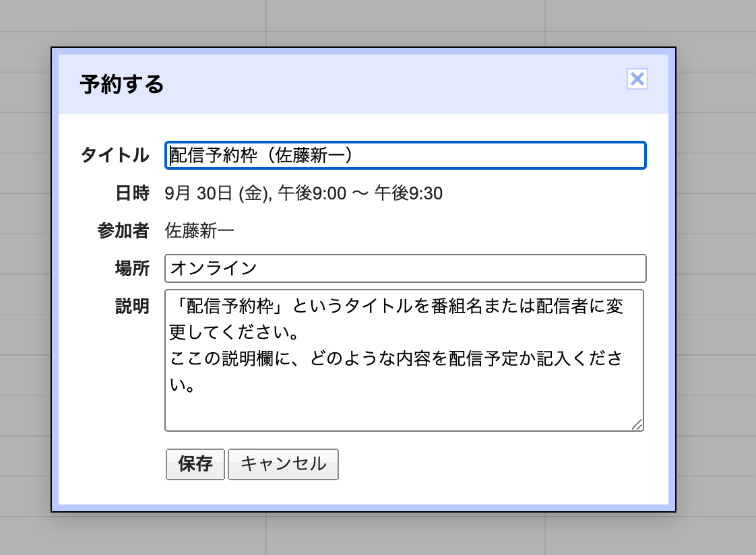Close the 予約する dialog with the X icon
This screenshot has height=555, width=756.
point(637,79)
